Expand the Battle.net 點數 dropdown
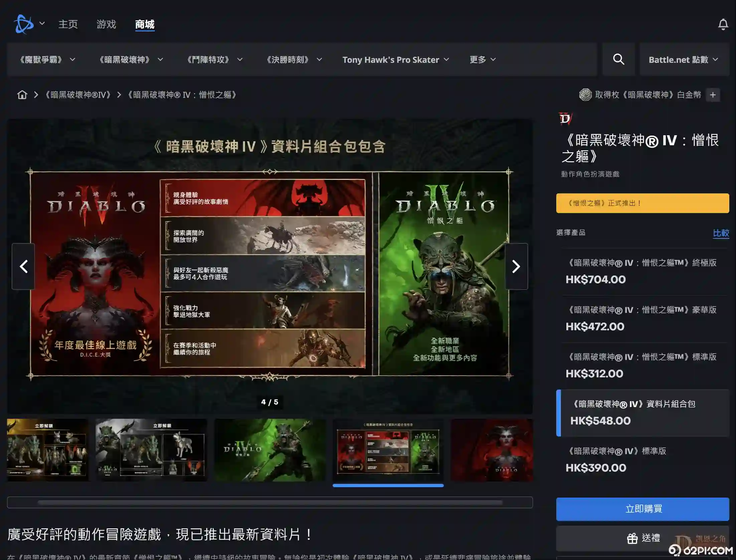Image resolution: width=736 pixels, height=560 pixels. point(683,60)
